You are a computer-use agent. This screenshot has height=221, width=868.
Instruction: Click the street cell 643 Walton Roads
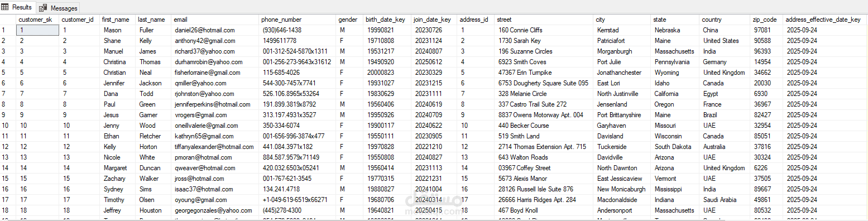[544, 157]
